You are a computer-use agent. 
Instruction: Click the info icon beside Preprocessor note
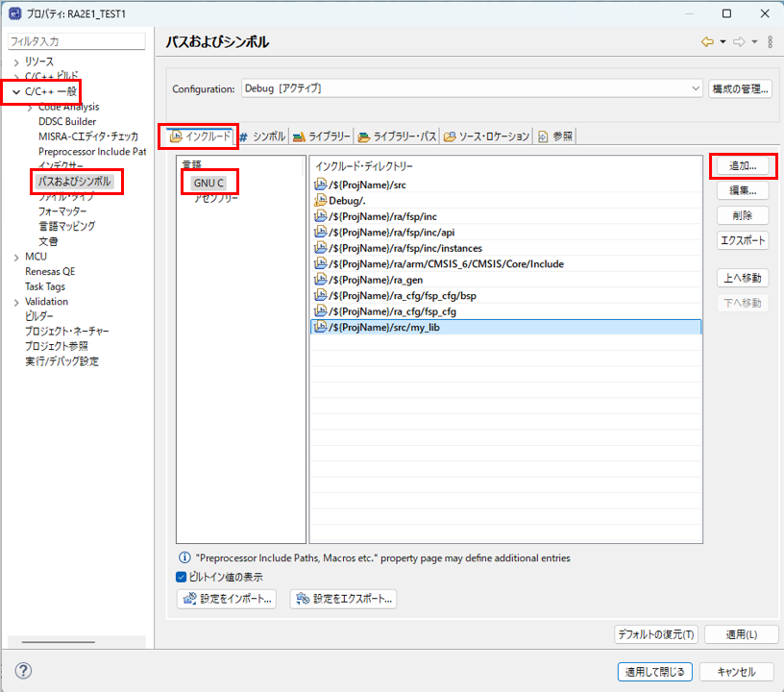point(184,557)
